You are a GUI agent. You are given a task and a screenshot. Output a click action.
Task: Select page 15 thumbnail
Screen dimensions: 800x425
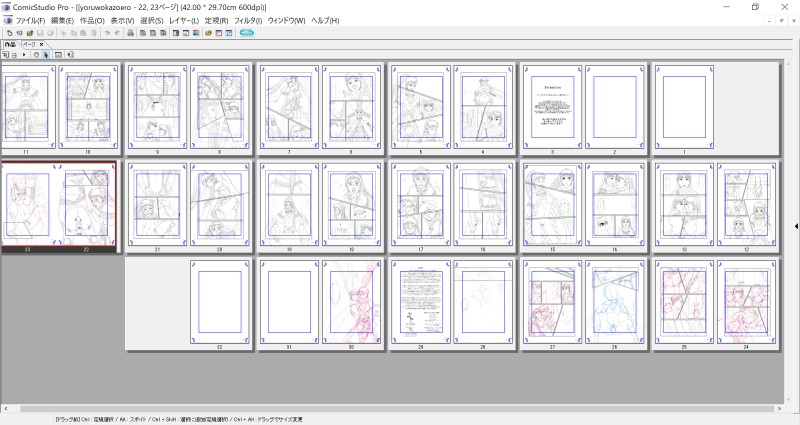coord(553,204)
